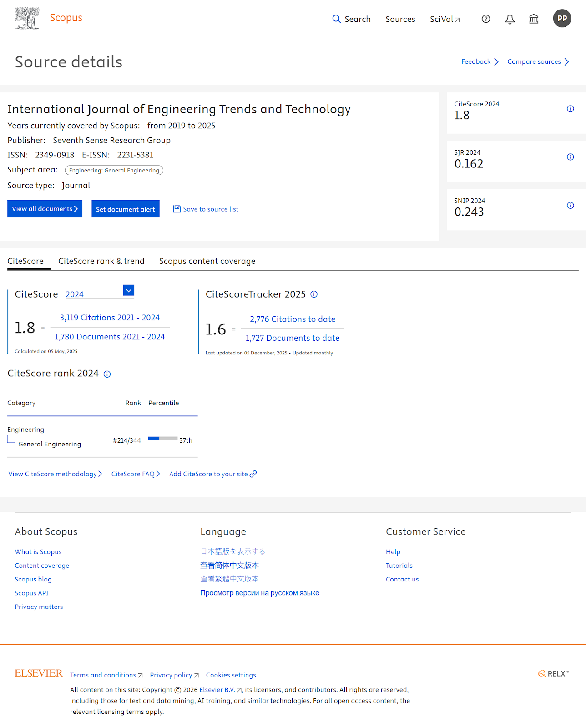
Task: Click the SJR 2024 info icon
Action: click(570, 157)
